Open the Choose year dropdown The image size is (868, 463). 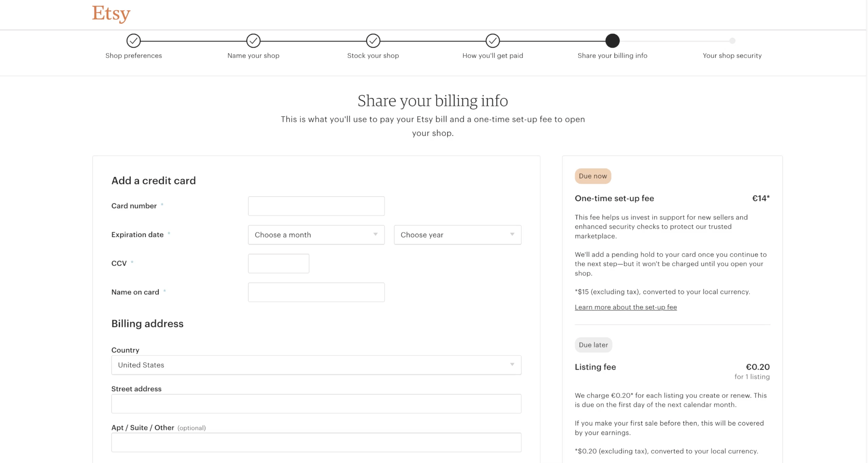(x=458, y=235)
